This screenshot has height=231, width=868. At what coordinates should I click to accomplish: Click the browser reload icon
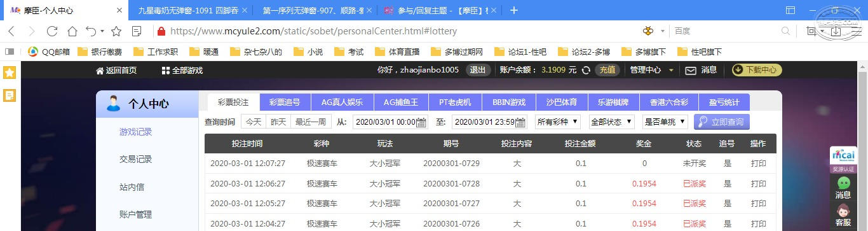pos(52,31)
